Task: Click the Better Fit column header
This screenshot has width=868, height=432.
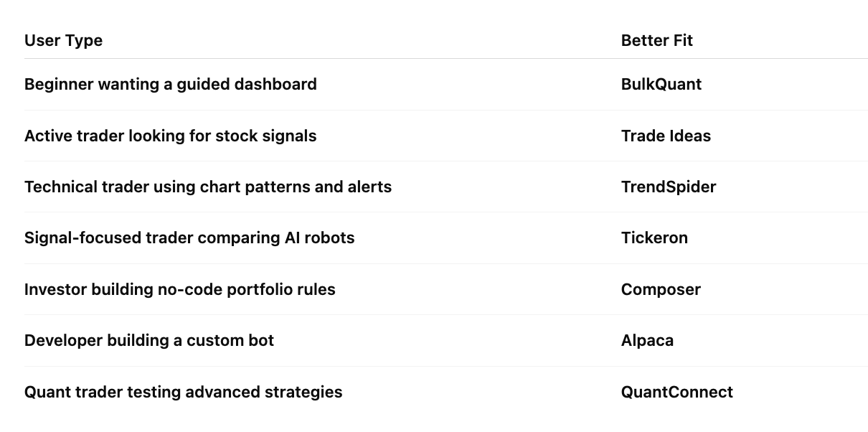Action: tap(657, 41)
